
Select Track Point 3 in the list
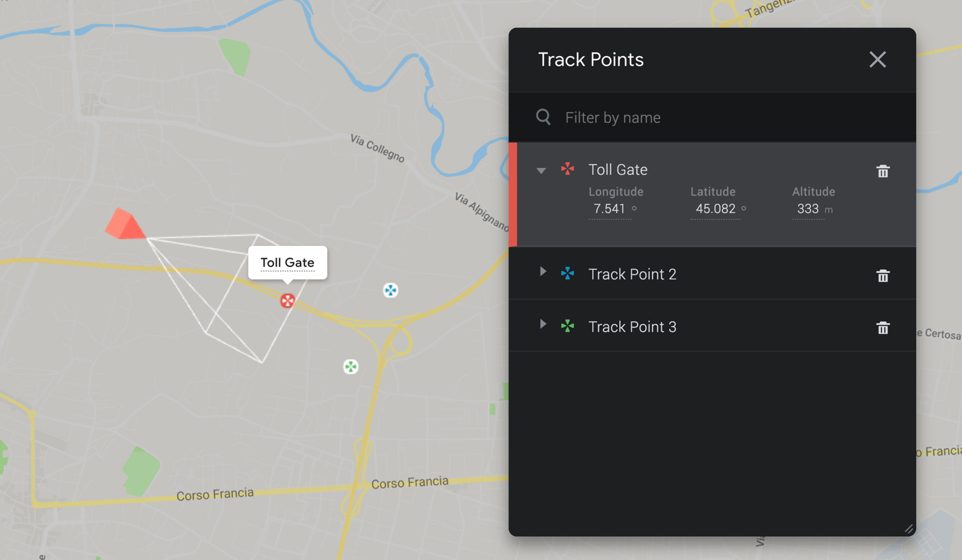pos(632,327)
